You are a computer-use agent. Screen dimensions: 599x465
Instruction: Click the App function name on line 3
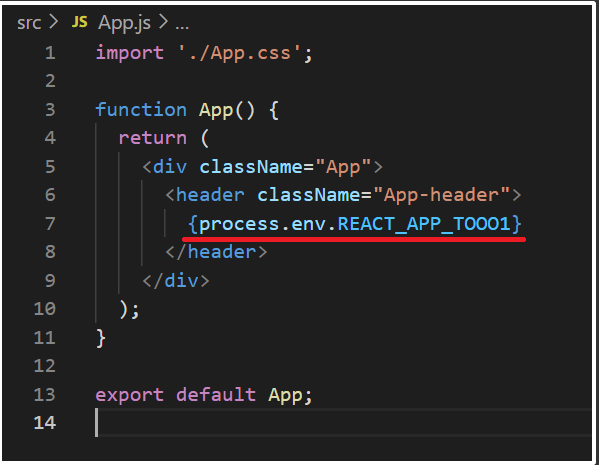pos(216,111)
